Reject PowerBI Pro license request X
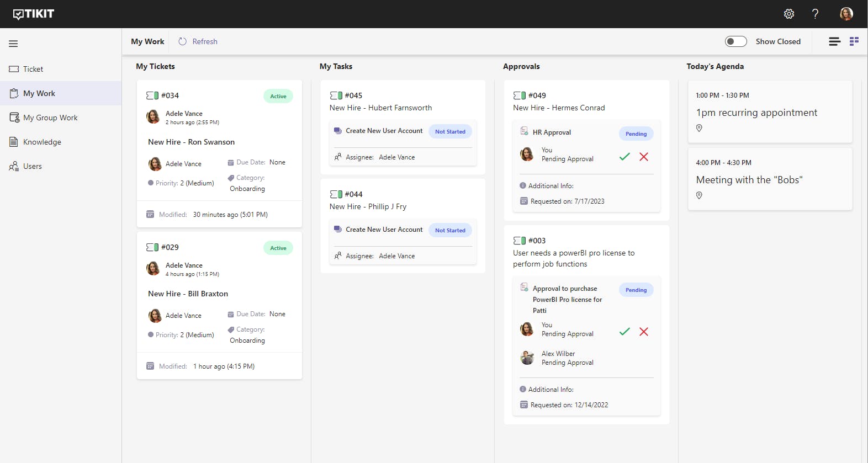868x463 pixels. click(644, 332)
